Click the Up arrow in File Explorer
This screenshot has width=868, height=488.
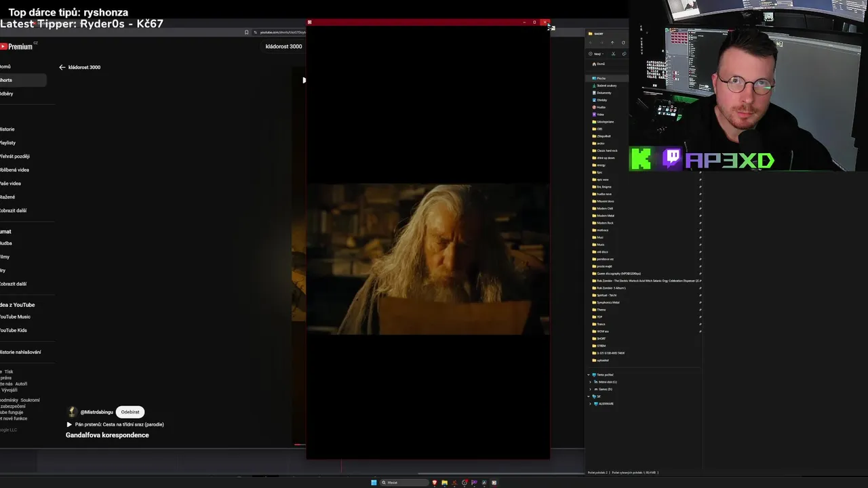pos(612,43)
